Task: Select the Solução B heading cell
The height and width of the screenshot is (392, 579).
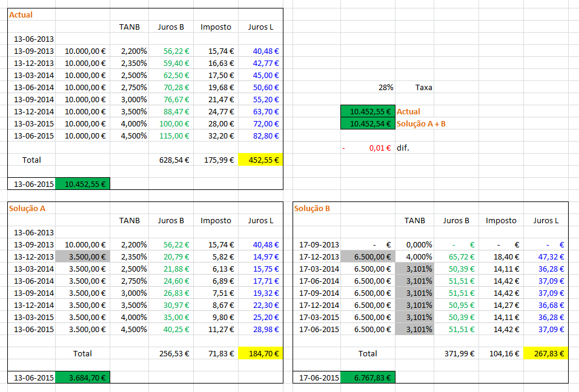Action: (x=313, y=208)
